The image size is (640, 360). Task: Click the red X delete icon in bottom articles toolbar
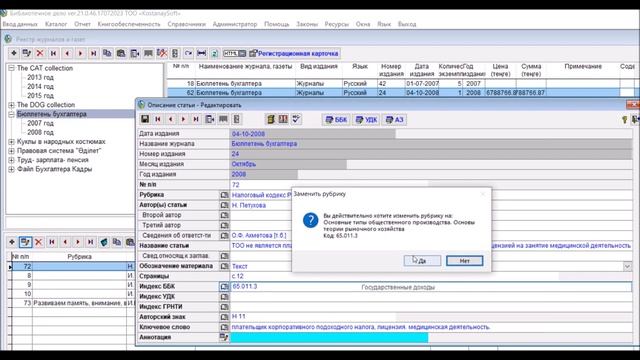[38, 242]
